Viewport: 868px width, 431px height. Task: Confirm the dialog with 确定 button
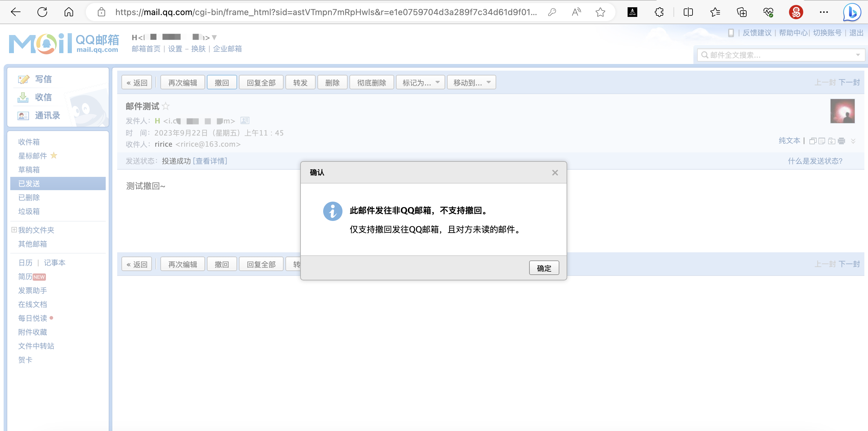point(544,268)
